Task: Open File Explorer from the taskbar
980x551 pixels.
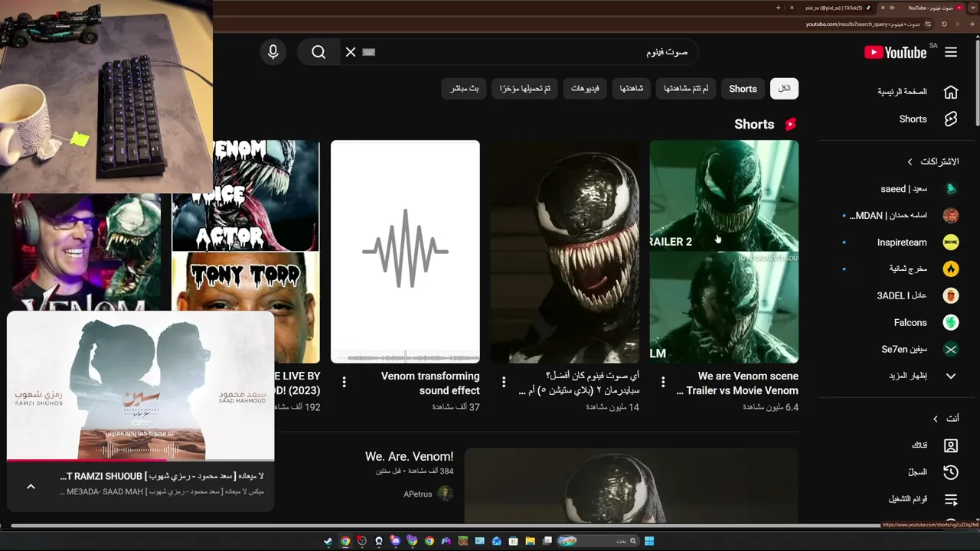Action: pos(531,541)
